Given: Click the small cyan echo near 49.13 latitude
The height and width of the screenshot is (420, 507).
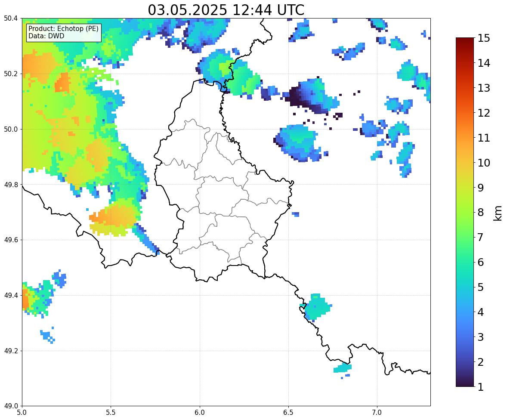Looking at the screenshot, I should 343,368.
